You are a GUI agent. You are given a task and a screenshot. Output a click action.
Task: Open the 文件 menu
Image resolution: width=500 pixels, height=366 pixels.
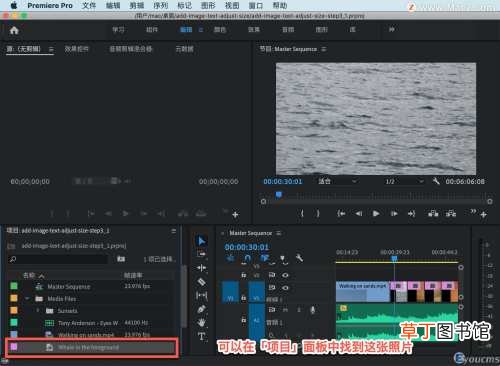click(89, 6)
